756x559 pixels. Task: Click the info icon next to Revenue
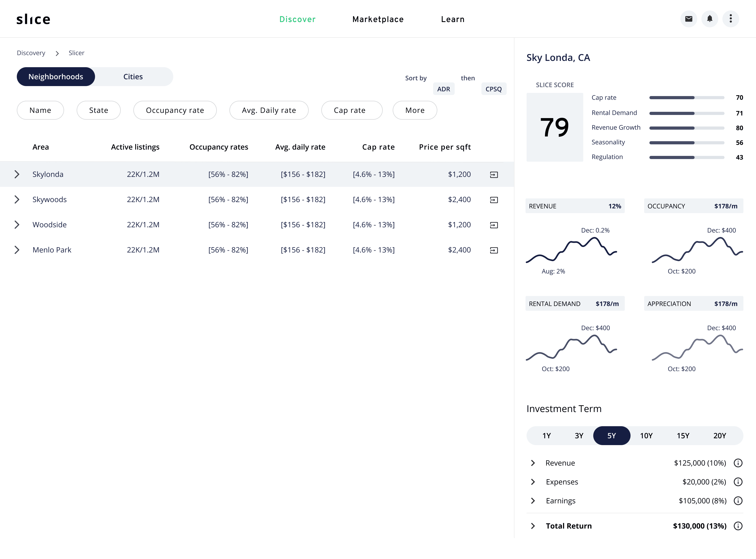point(738,463)
